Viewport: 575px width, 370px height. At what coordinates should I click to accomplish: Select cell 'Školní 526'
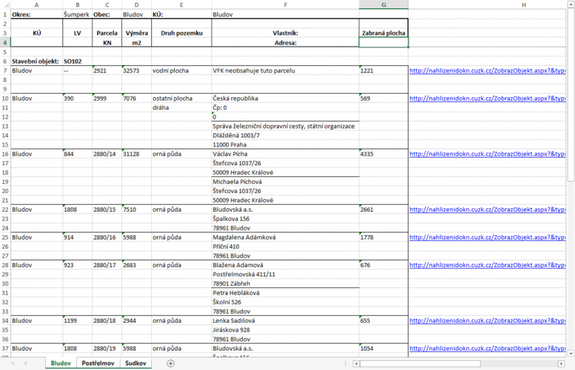285,302
